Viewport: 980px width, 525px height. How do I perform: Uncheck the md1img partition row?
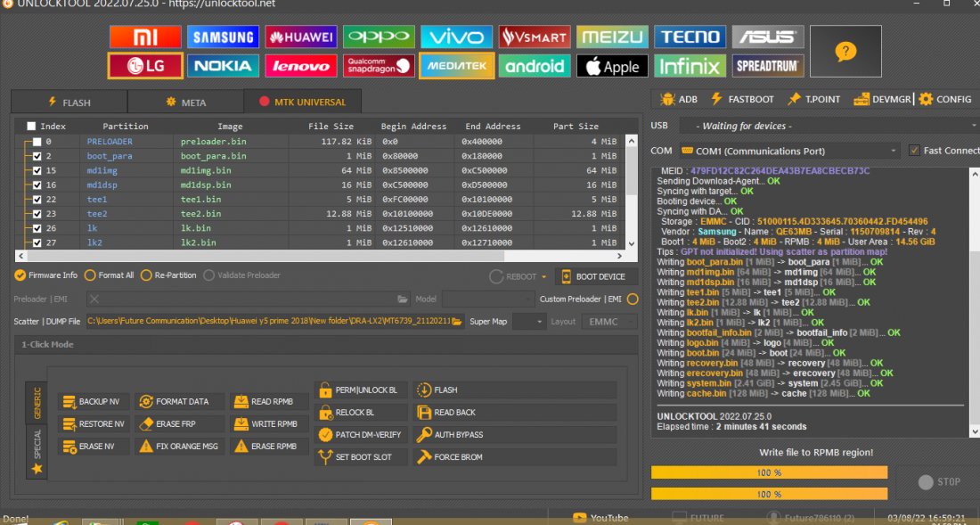pyautogui.click(x=37, y=170)
